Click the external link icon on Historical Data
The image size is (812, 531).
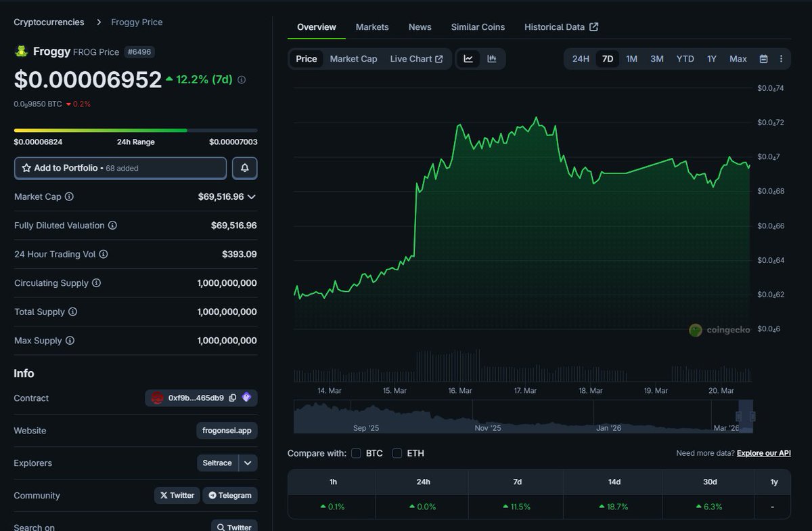click(x=593, y=27)
